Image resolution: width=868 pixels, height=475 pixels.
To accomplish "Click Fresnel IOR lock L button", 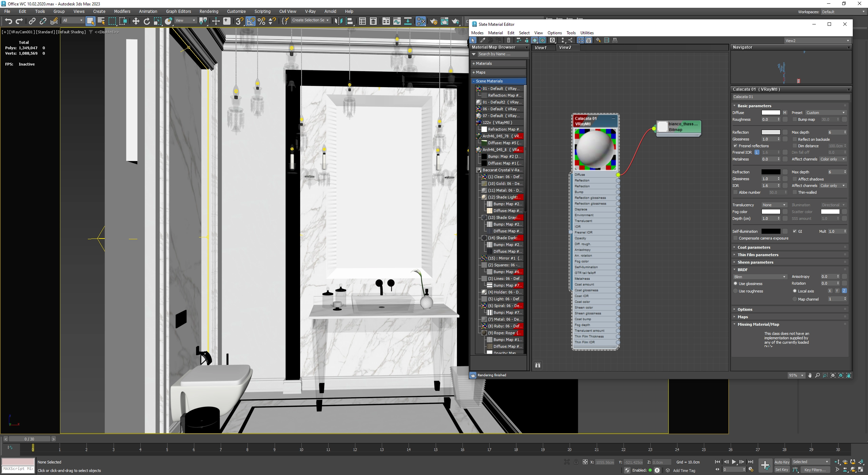I will [x=757, y=153].
